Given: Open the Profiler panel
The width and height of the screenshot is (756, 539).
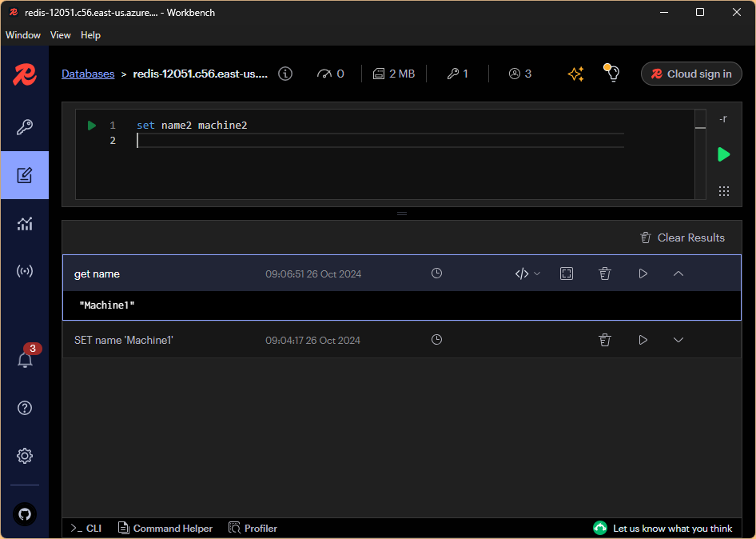Looking at the screenshot, I should coord(253,529).
